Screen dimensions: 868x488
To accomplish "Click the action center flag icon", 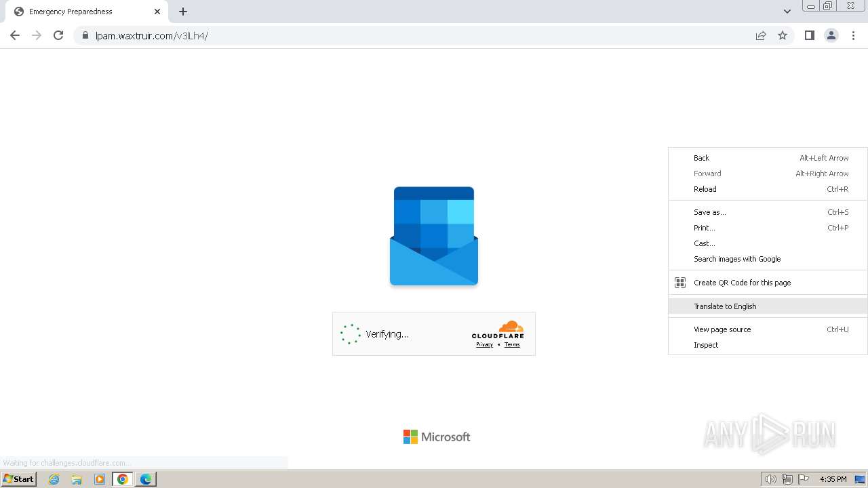I will 804,479.
